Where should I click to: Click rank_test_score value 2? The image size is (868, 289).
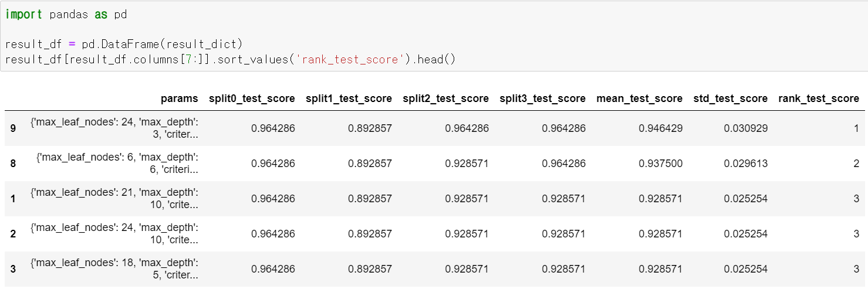click(856, 163)
